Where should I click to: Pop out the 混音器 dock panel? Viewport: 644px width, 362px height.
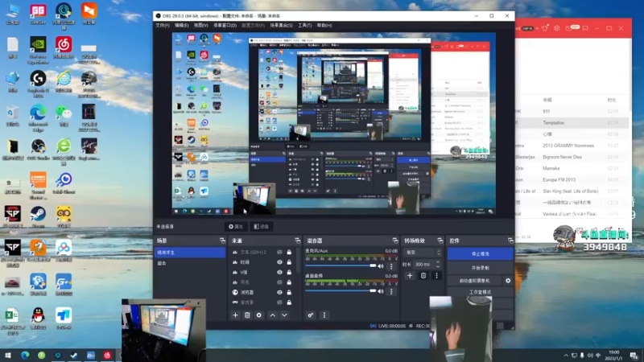(394, 241)
